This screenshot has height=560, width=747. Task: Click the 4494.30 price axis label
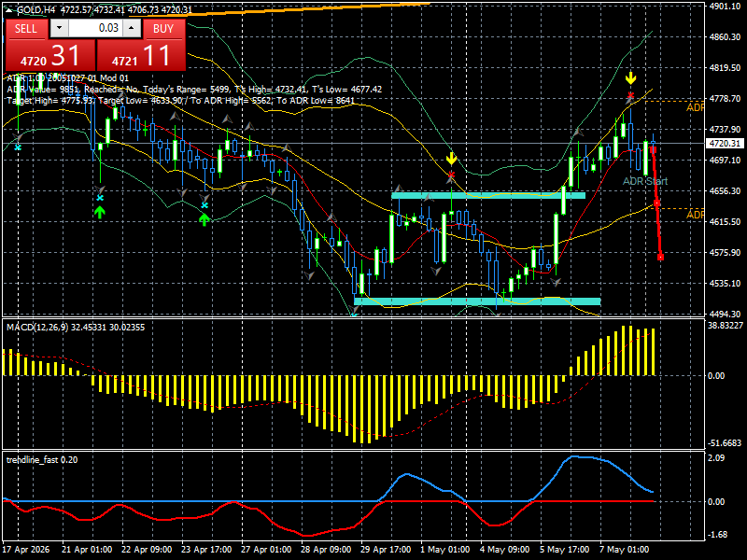pos(725,314)
